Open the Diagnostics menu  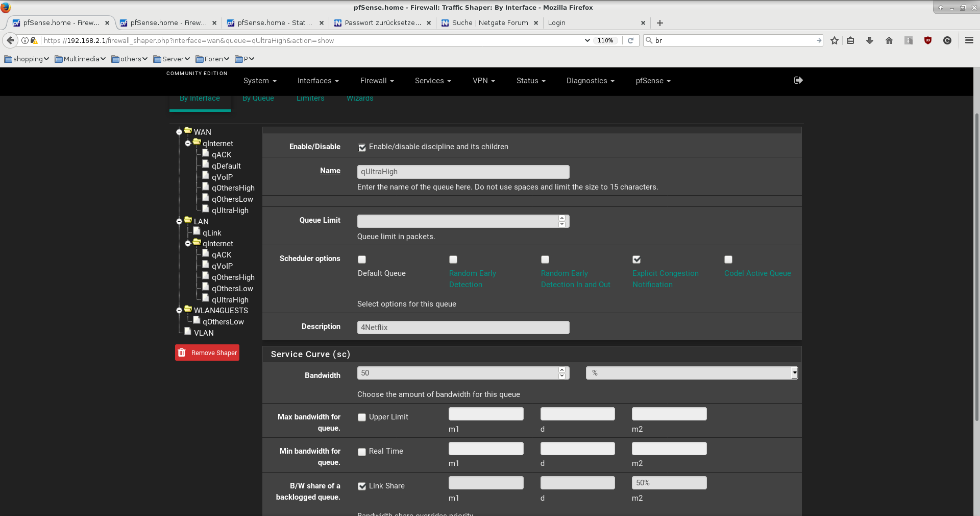point(590,81)
